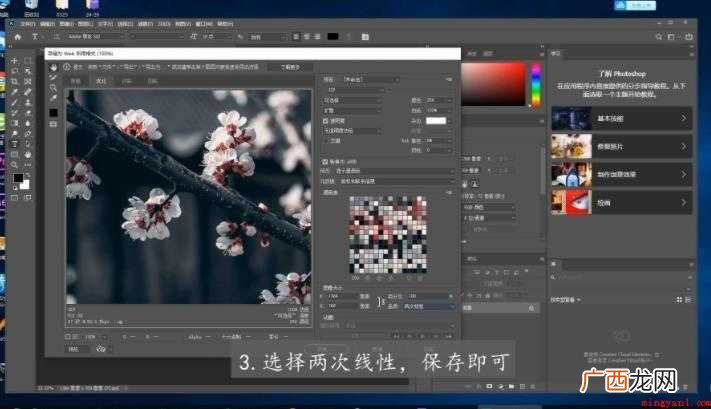Select the Horizontal Type tool in toolbar

(x=15, y=144)
